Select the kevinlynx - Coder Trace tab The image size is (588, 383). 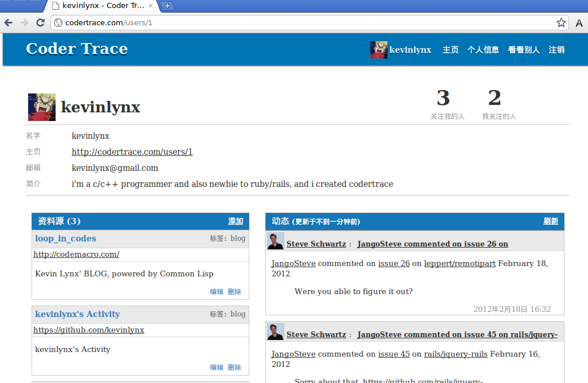(100, 6)
